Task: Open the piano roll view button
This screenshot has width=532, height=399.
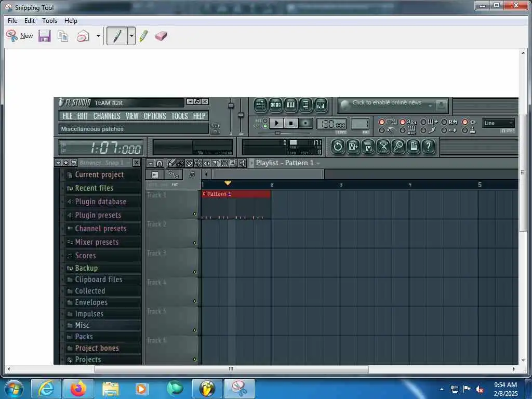Action: pyautogui.click(x=291, y=105)
